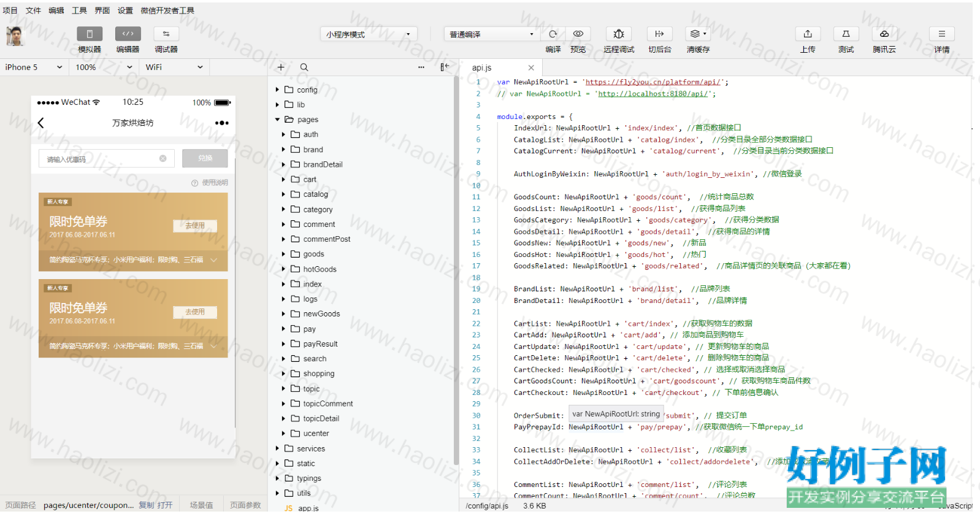Viewport: 980px width, 514px height.
Task: Tap the three-dot menu in simulator header
Action: click(222, 123)
